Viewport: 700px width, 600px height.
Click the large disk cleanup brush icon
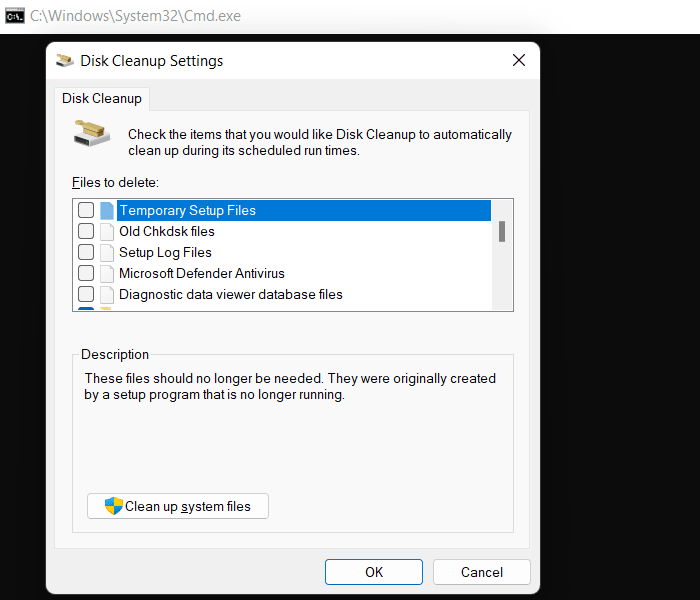point(92,134)
